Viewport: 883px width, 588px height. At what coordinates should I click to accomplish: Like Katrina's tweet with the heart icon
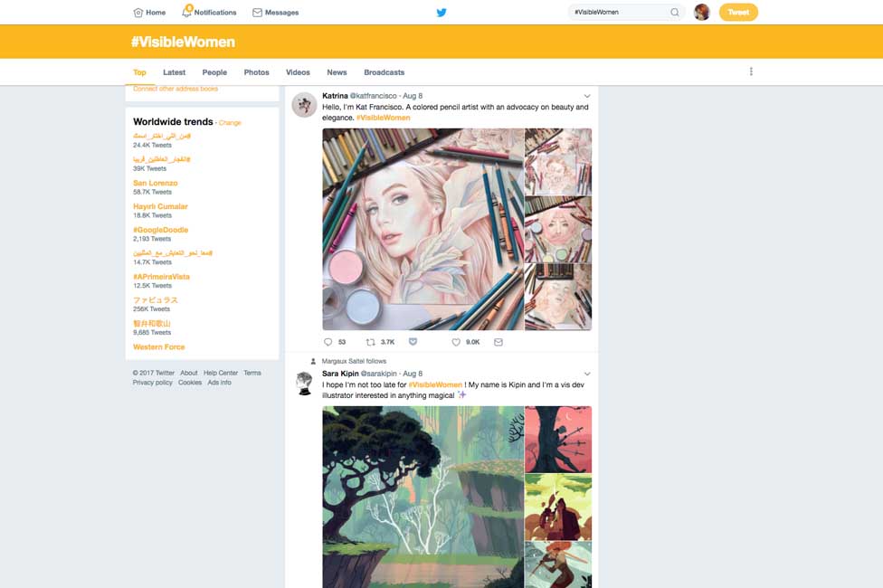(x=456, y=342)
